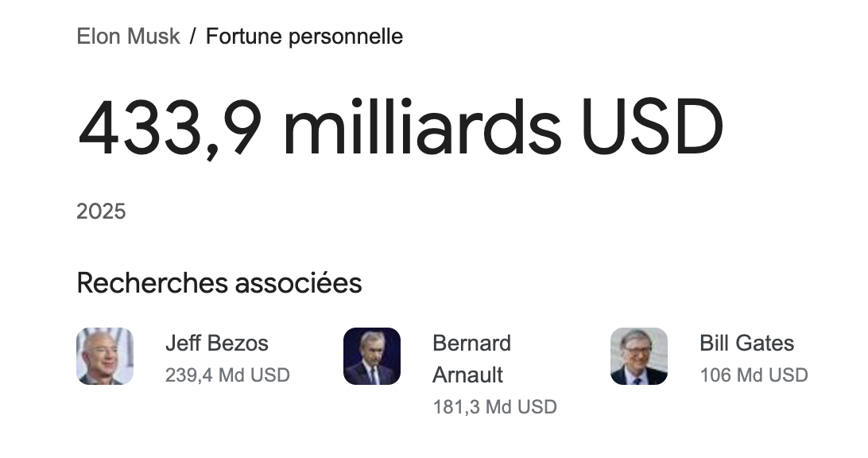Click the surname Arnault
This screenshot has height=458, width=868.
click(467, 375)
